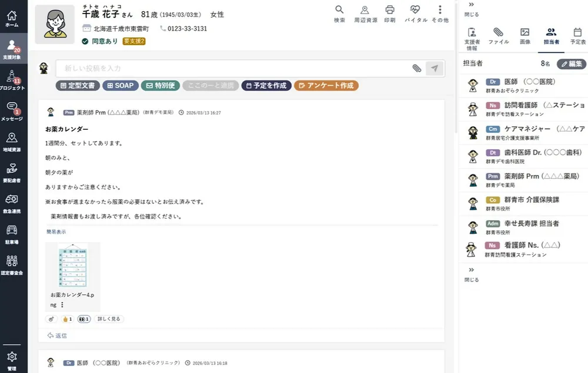Select 薬剤師 Prm row in 担当者 list

524,180
